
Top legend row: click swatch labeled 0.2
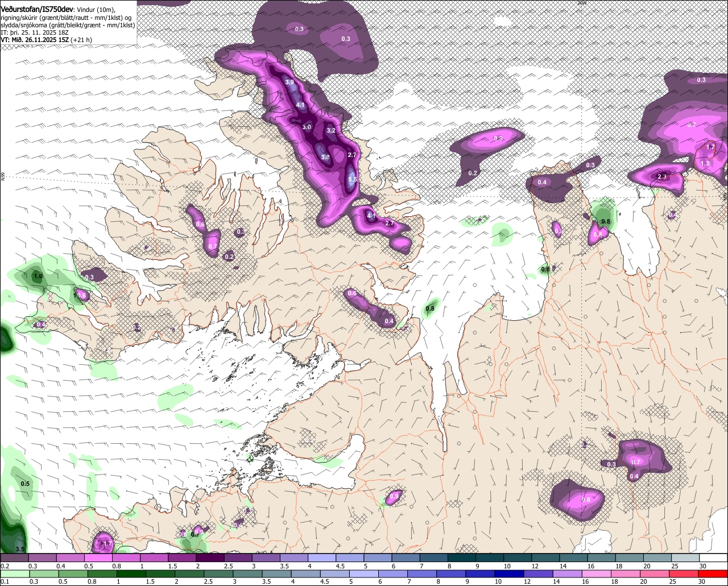click(14, 558)
